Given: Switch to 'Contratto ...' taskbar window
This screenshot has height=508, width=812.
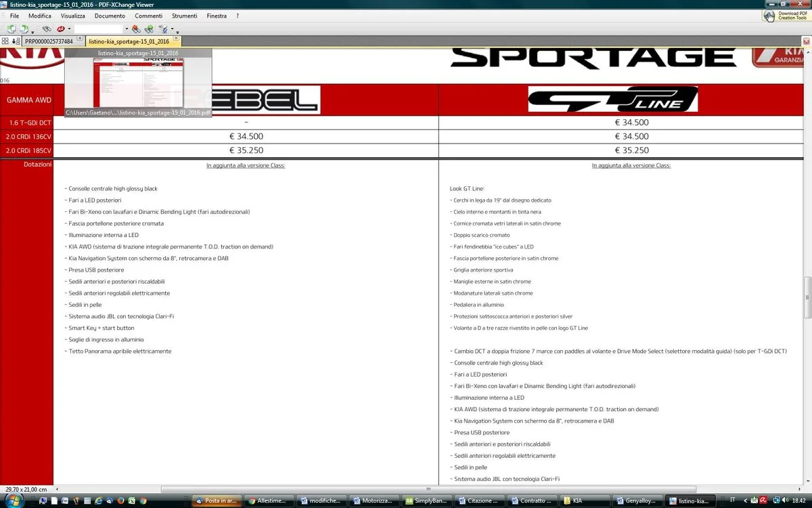Looking at the screenshot, I should pos(533,501).
